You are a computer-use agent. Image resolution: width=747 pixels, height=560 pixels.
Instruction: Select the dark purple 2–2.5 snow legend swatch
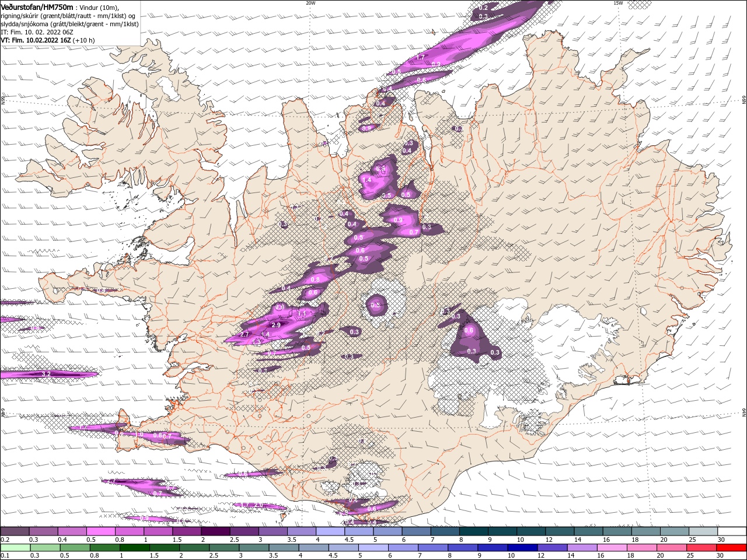pyautogui.click(x=215, y=531)
